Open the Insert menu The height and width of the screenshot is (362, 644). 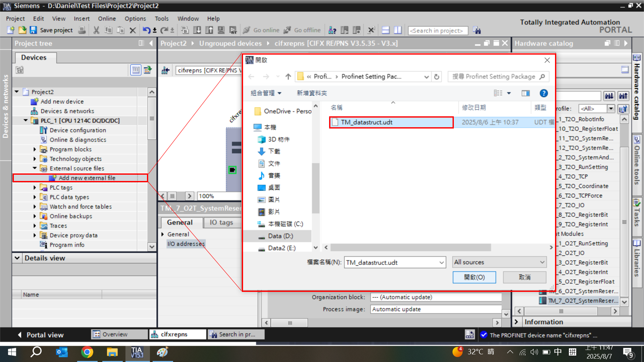point(81,18)
